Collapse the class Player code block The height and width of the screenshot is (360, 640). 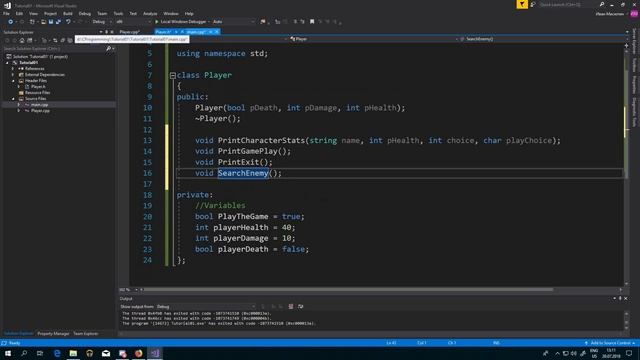[173, 76]
